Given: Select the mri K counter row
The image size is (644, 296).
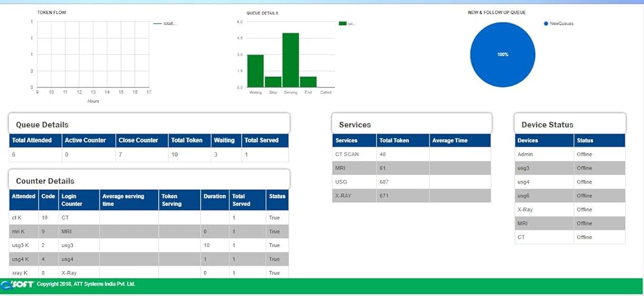Looking at the screenshot, I should (x=149, y=232).
